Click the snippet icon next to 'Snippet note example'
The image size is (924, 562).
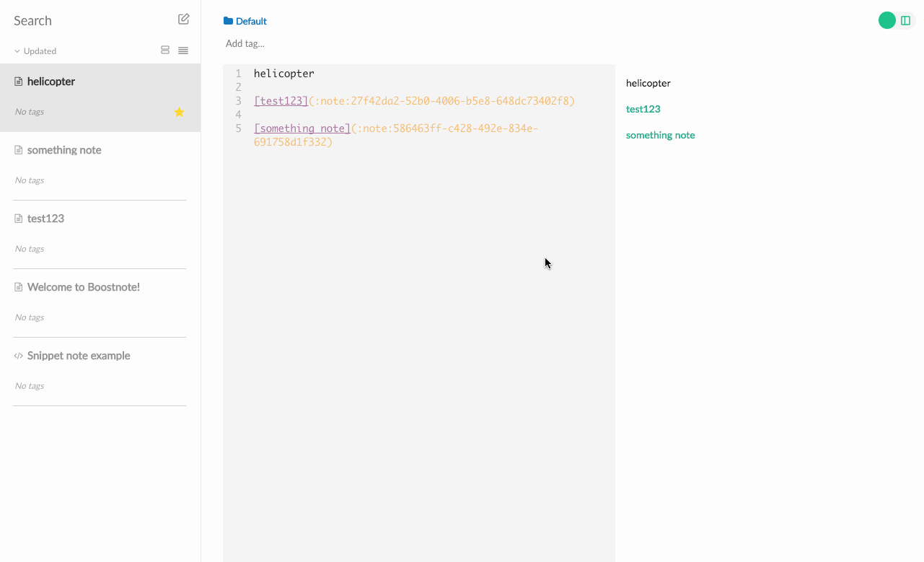pos(18,355)
